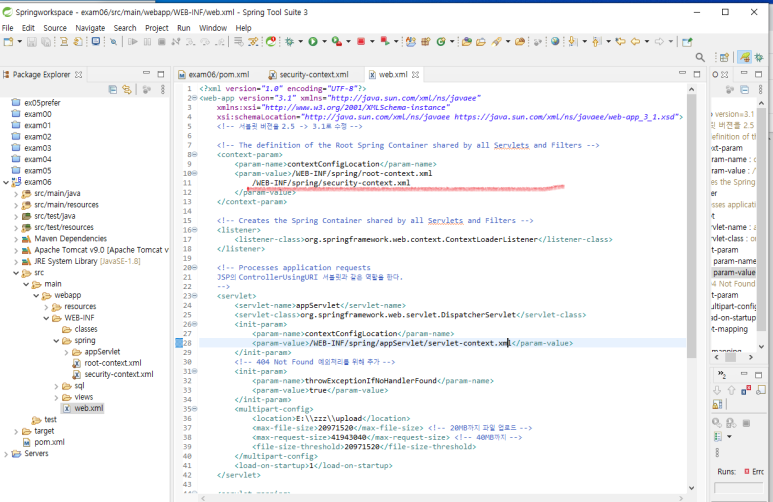Click the Skip All Breakpoints icon
The height and width of the screenshot is (502, 773).
coord(113,42)
